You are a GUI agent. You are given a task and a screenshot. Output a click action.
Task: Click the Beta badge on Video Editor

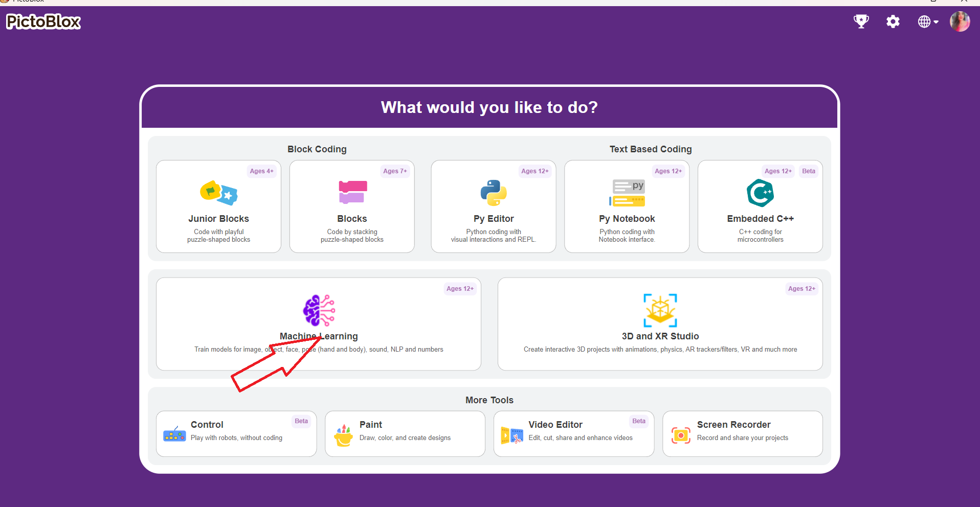coord(639,421)
